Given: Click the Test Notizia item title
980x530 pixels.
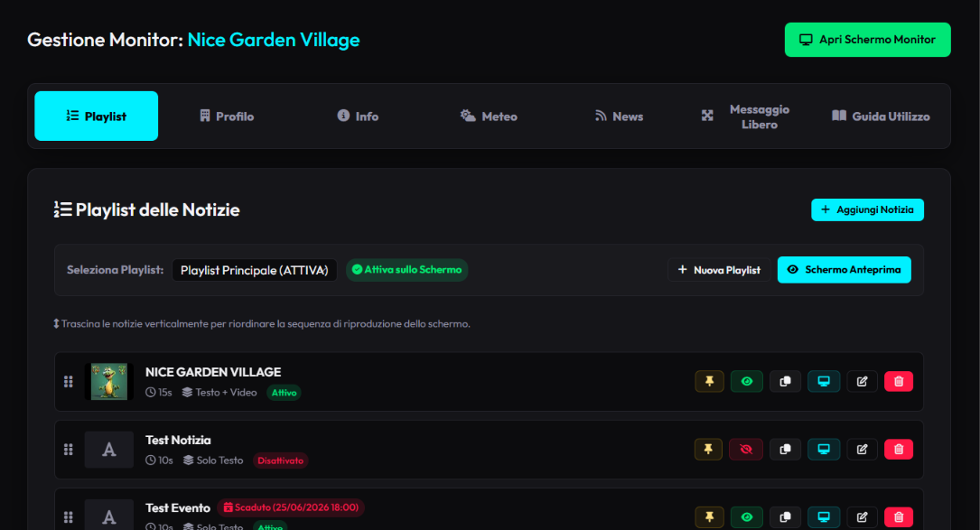Looking at the screenshot, I should coord(178,440).
